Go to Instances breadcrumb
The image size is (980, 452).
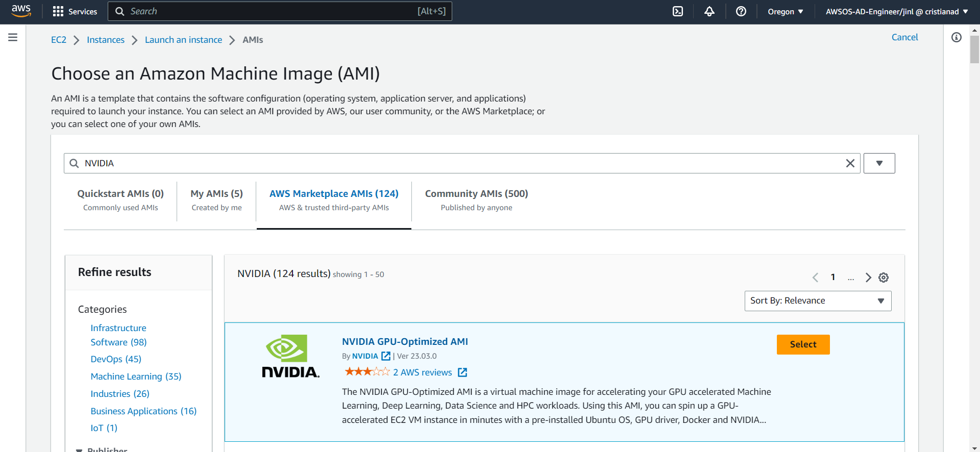point(106,40)
